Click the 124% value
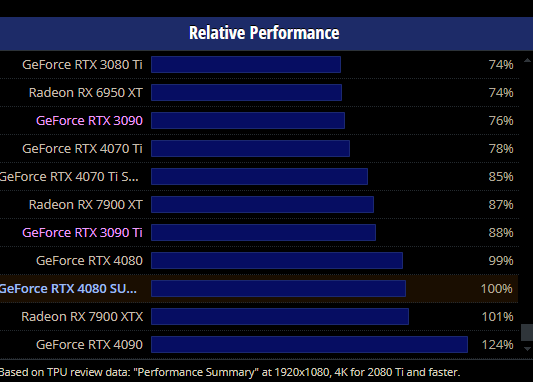533x382 pixels. [x=497, y=345]
